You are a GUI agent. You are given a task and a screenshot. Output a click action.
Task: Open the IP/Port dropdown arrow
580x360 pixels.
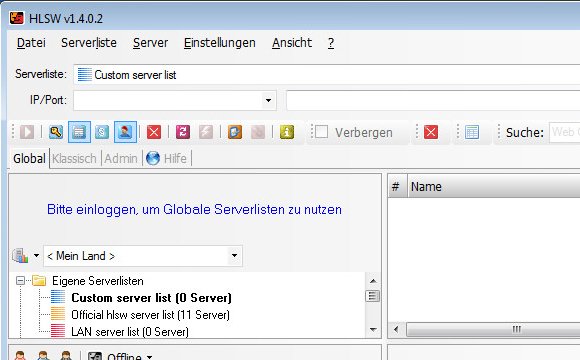[x=268, y=100]
